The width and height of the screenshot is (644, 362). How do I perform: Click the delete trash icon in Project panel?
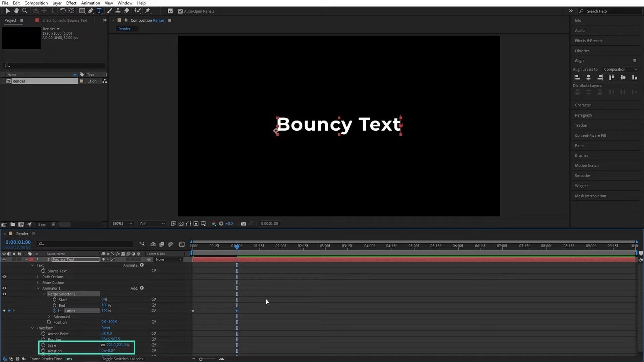[54, 225]
